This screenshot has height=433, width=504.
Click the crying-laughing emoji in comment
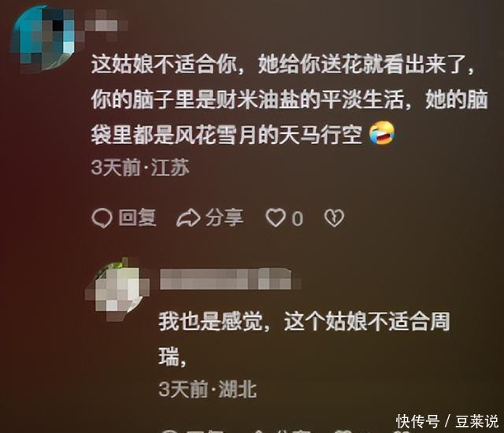[382, 133]
